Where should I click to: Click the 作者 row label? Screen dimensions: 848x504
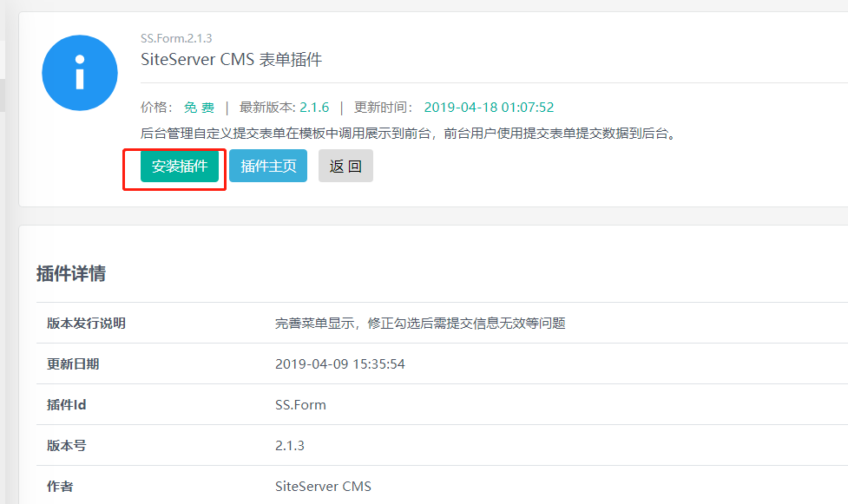pyautogui.click(x=60, y=487)
